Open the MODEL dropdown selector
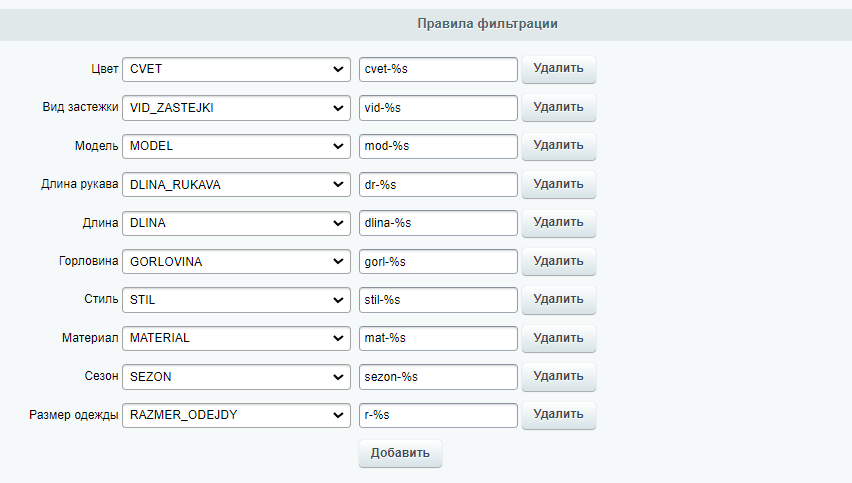This screenshot has width=852, height=483. pos(235,146)
